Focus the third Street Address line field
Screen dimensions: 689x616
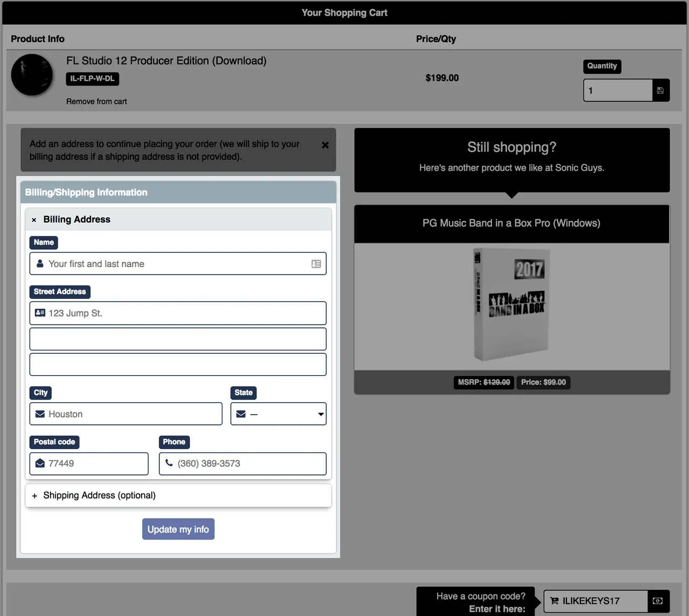pos(178,365)
